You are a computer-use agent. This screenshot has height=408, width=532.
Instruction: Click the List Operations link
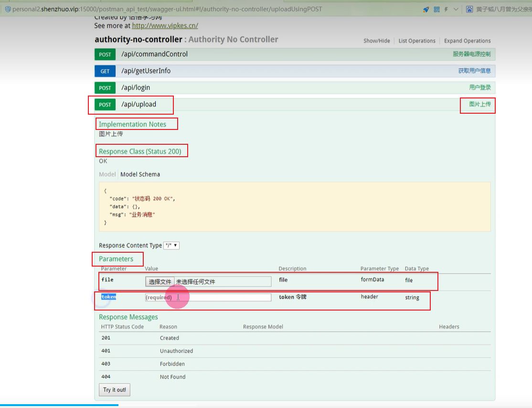pyautogui.click(x=417, y=41)
